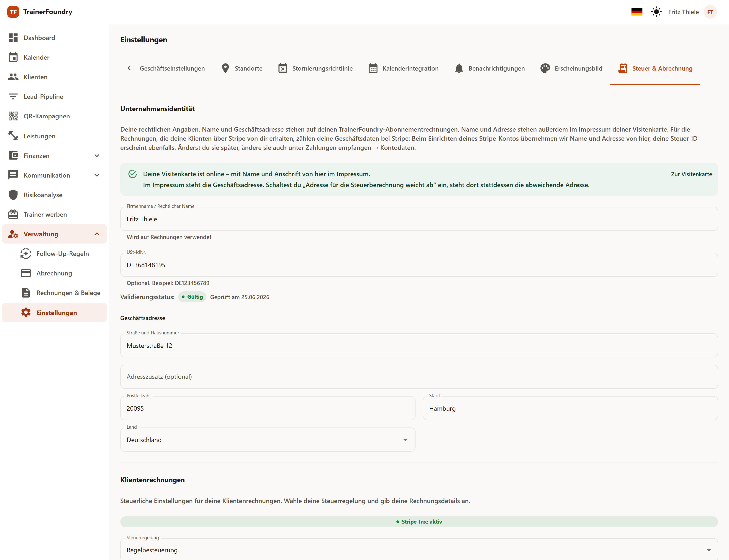Image resolution: width=729 pixels, height=560 pixels.
Task: Click the Stornierungsrichtlinie calendar-x icon
Action: pyautogui.click(x=283, y=68)
